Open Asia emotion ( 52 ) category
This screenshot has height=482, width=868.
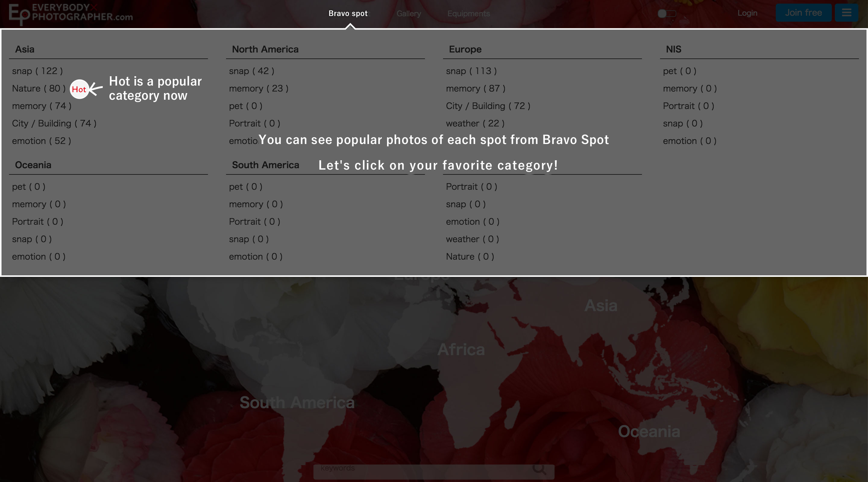42,141
